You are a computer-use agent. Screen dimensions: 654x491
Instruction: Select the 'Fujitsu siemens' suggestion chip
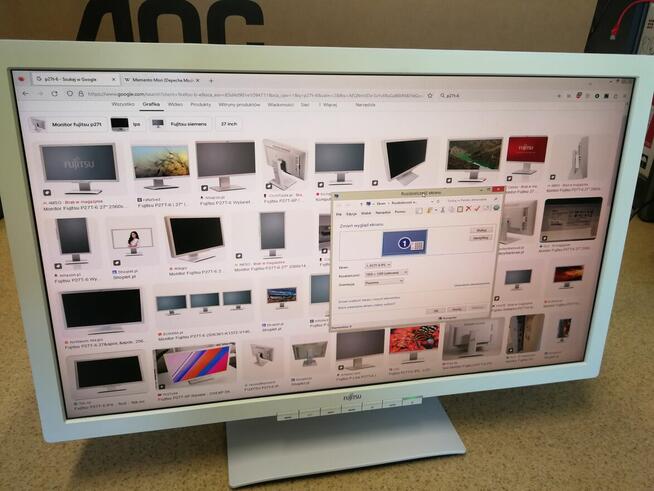(x=180, y=124)
